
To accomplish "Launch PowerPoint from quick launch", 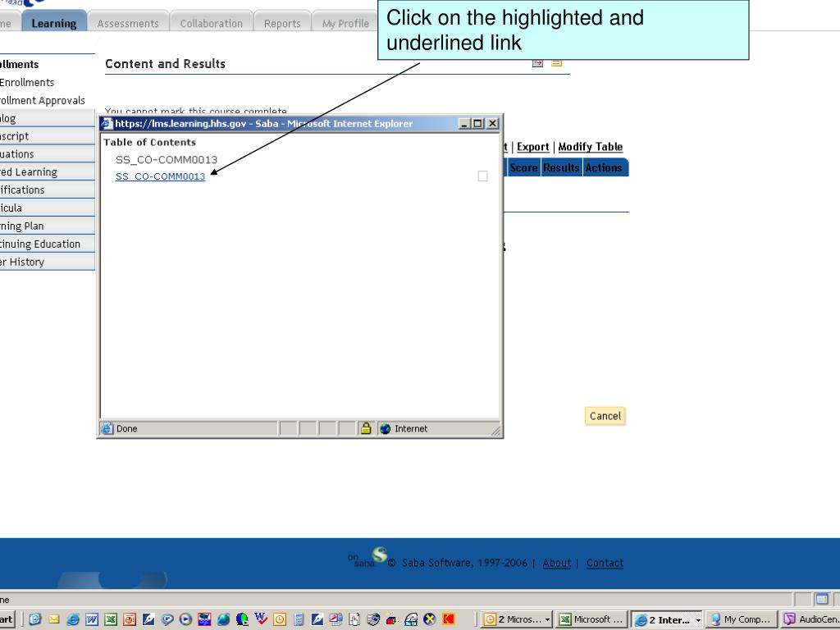I will [130, 619].
